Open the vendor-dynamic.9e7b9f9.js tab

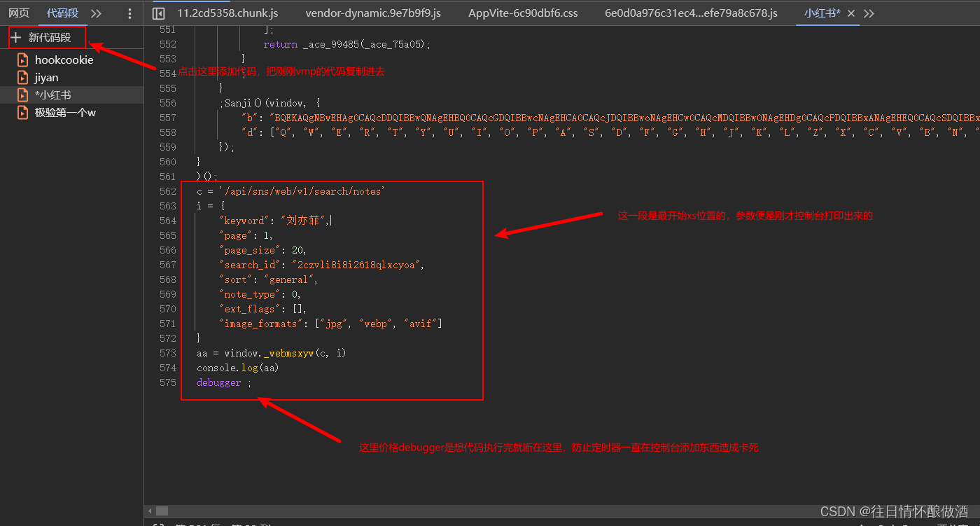(373, 13)
